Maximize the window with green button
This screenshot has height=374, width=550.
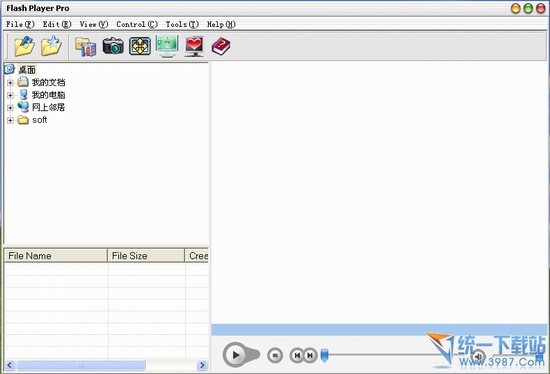[x=528, y=8]
